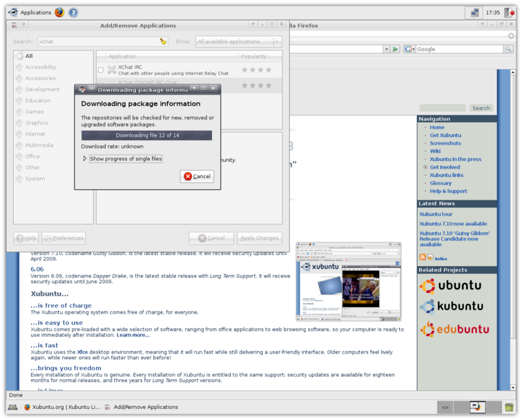Clear the xchat search with the broom icon

163,41
